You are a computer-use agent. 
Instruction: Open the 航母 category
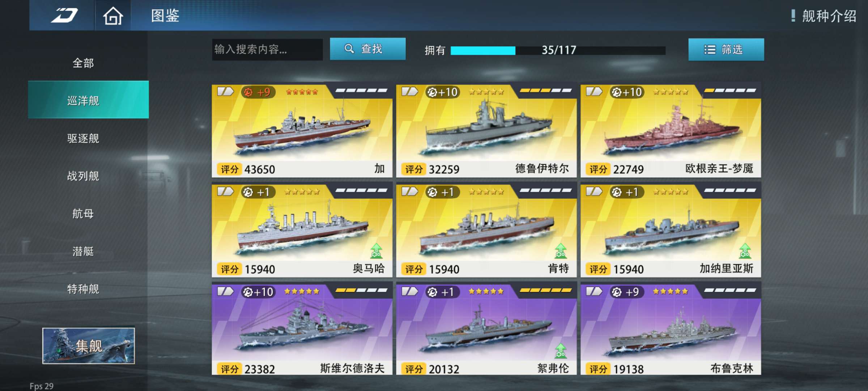pyautogui.click(x=84, y=214)
